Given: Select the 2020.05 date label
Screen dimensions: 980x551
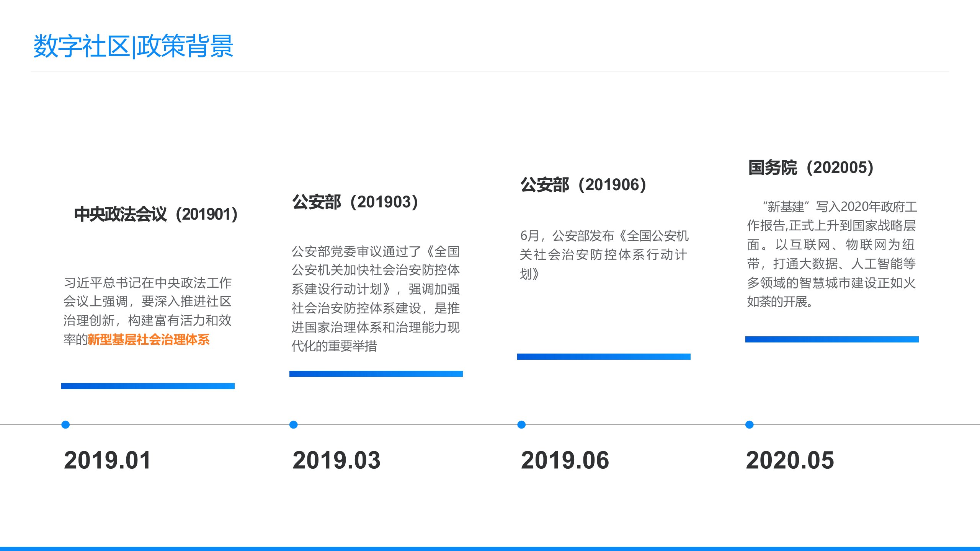Looking at the screenshot, I should [790, 460].
